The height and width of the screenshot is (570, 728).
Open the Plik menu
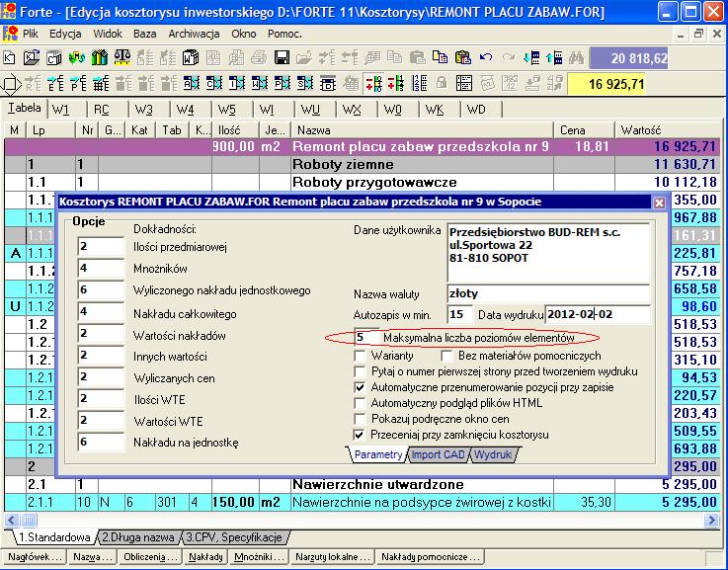(31, 34)
